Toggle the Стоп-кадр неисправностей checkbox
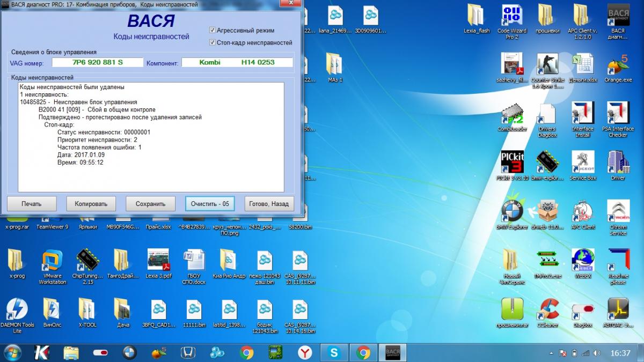The image size is (644, 362). (x=213, y=42)
